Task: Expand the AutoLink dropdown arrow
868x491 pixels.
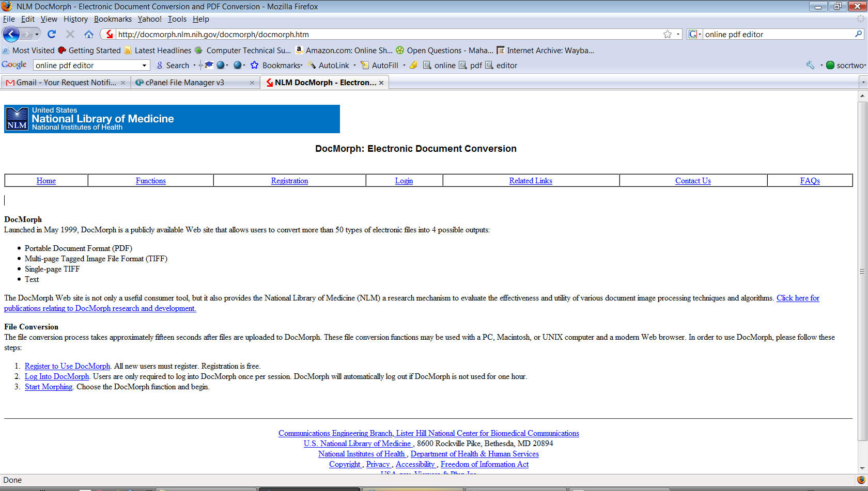Action: [x=354, y=65]
